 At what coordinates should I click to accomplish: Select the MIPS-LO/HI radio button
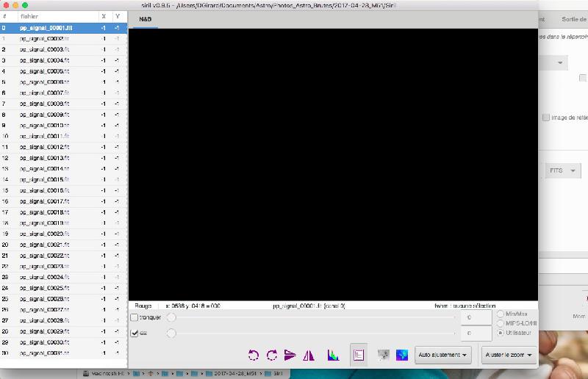point(501,323)
